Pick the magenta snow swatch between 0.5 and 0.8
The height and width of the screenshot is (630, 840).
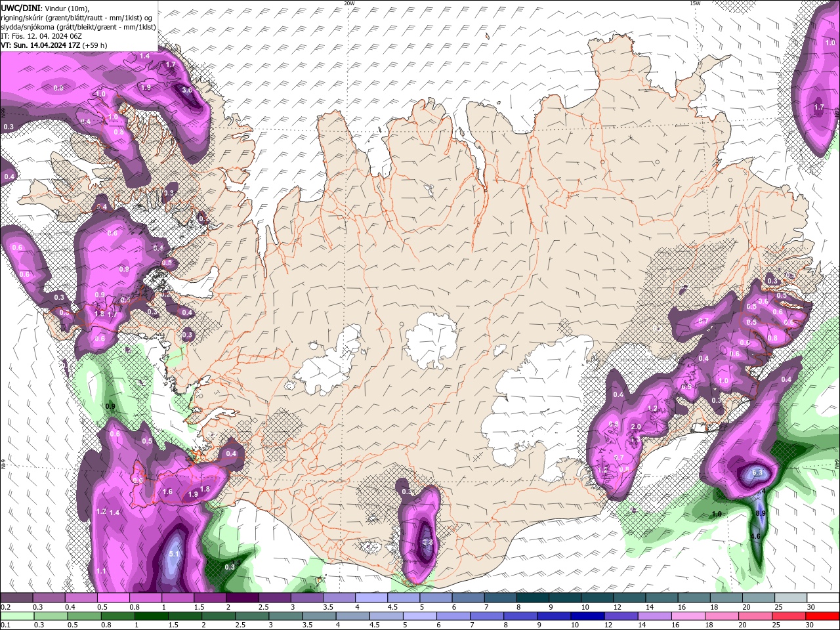pyautogui.click(x=113, y=598)
